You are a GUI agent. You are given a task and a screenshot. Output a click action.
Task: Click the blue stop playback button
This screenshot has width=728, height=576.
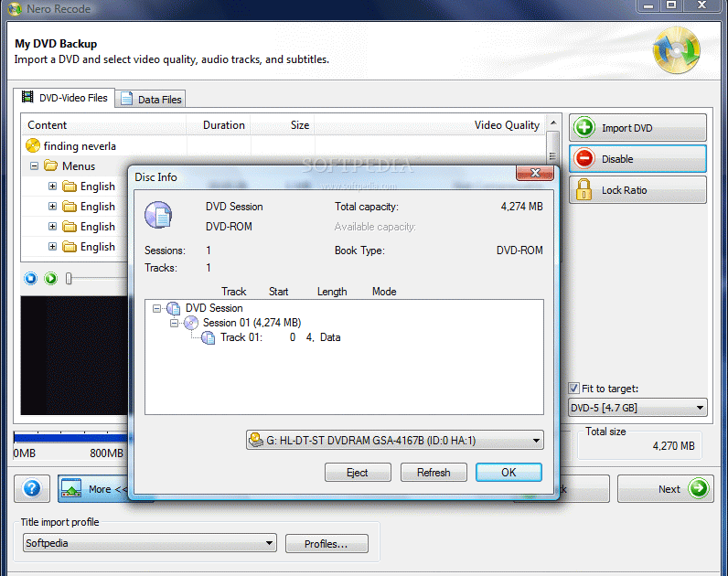tap(31, 279)
